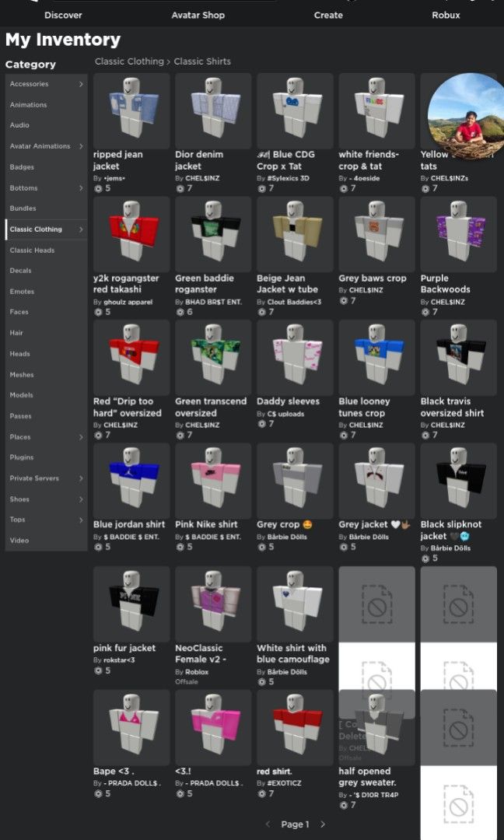
Task: Select Emotes in the category list
Action: click(22, 292)
